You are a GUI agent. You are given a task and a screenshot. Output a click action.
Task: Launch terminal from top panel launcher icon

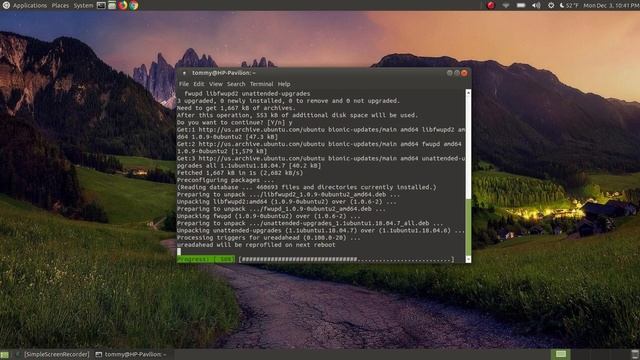(x=101, y=5)
